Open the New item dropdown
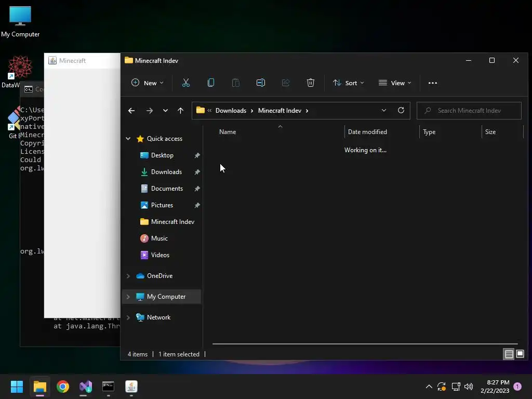The width and height of the screenshot is (532, 399). [x=147, y=83]
